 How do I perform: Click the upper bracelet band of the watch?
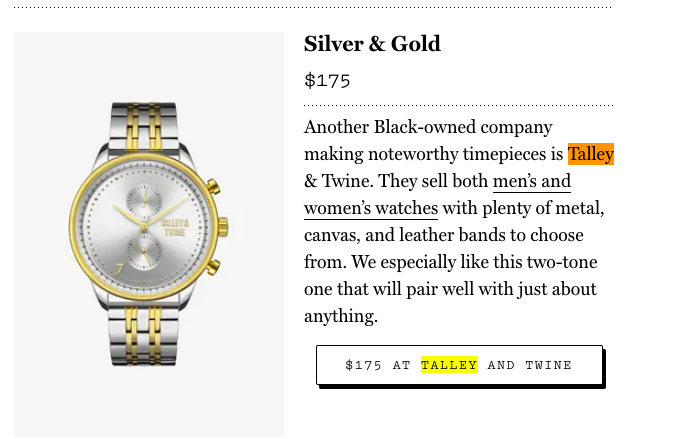point(145,125)
